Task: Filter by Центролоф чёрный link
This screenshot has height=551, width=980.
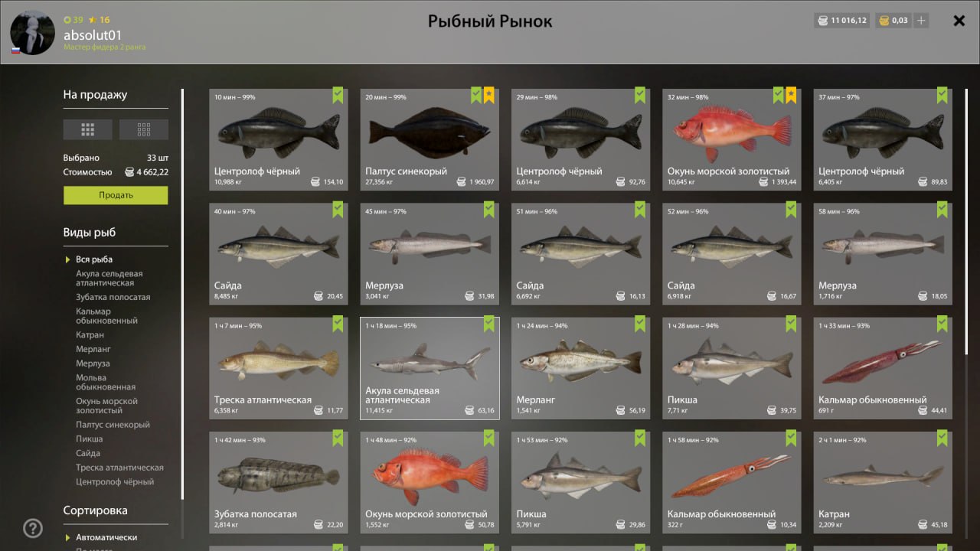Action: (x=115, y=482)
